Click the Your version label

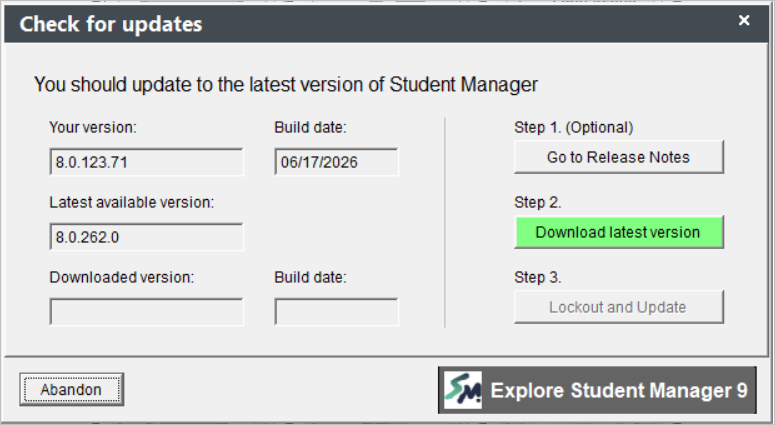93,128
